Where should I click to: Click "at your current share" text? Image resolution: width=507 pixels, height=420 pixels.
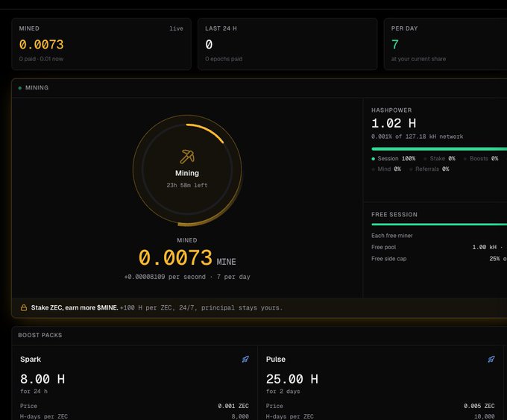418,59
